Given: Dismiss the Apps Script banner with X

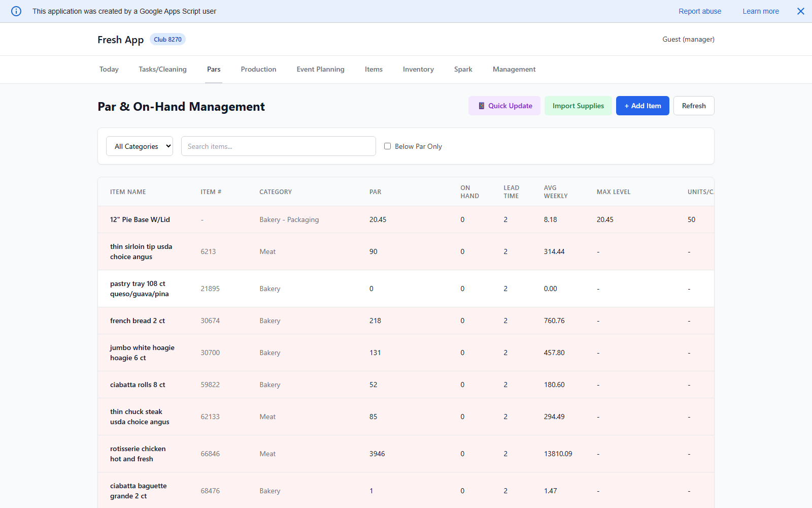Looking at the screenshot, I should [800, 11].
